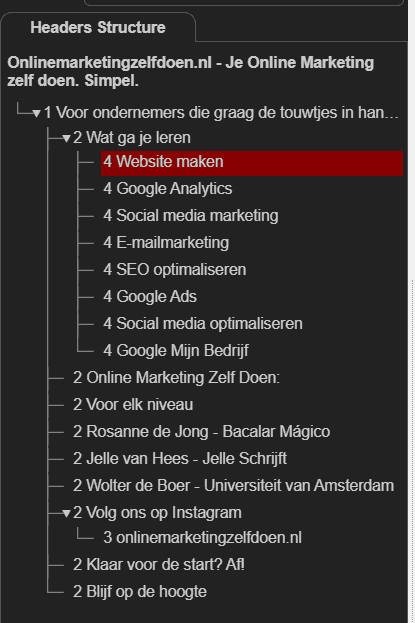Open '2 Online Marketing Zelf Doen:' heading

[176, 377]
